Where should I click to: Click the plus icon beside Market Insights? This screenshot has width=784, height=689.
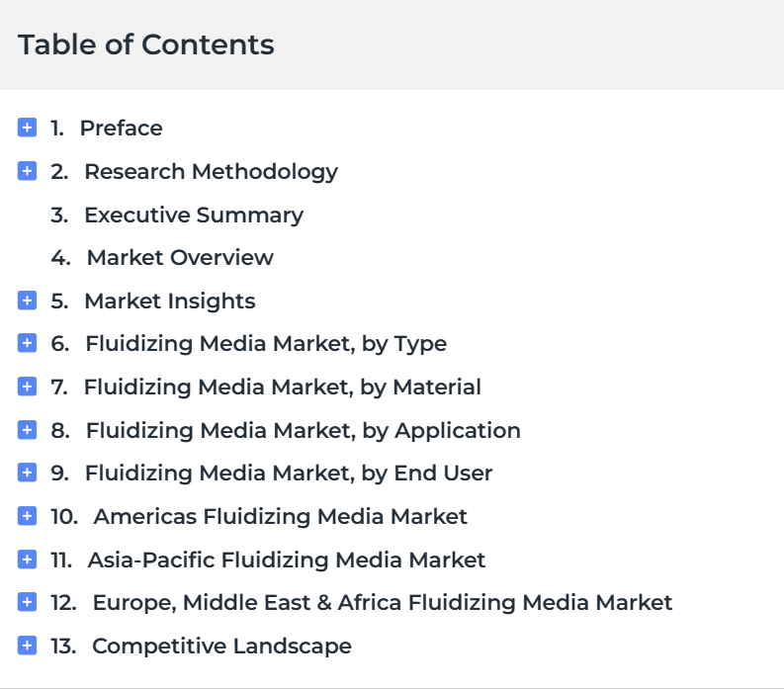27,301
